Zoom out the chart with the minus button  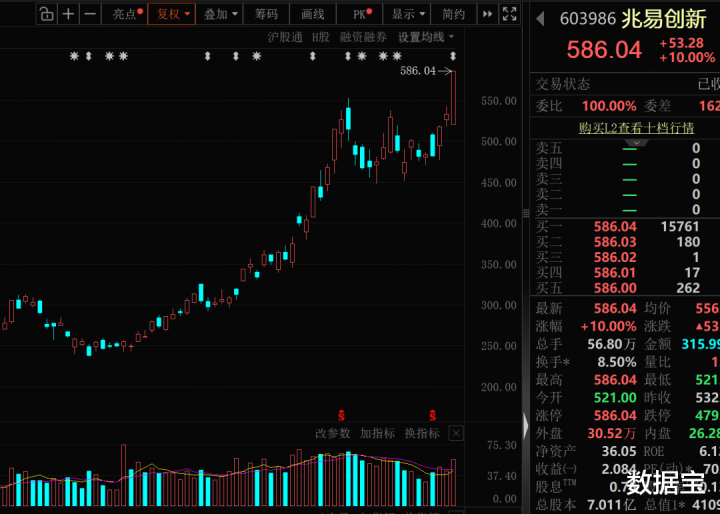90,14
